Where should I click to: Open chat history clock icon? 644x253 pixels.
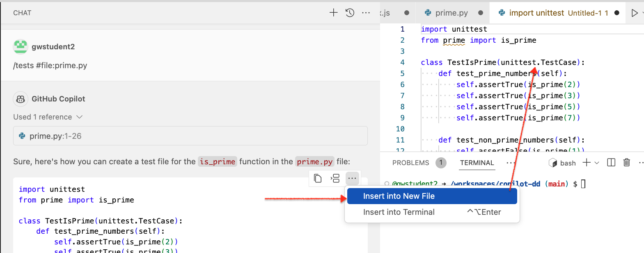coord(350,13)
